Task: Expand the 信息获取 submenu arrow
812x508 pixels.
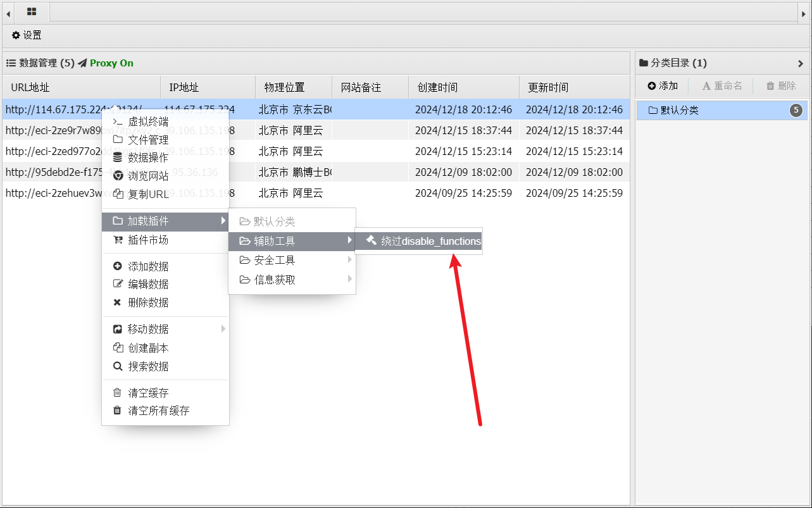Action: (x=349, y=279)
